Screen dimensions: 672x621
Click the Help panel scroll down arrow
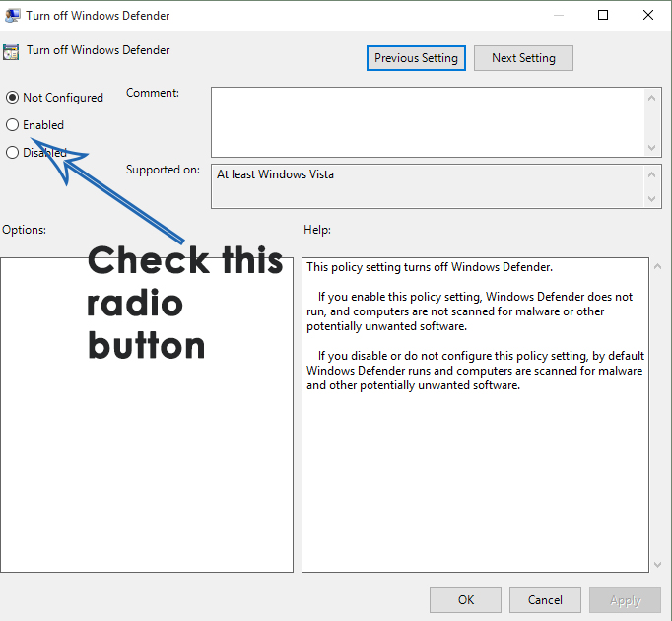[x=657, y=565]
